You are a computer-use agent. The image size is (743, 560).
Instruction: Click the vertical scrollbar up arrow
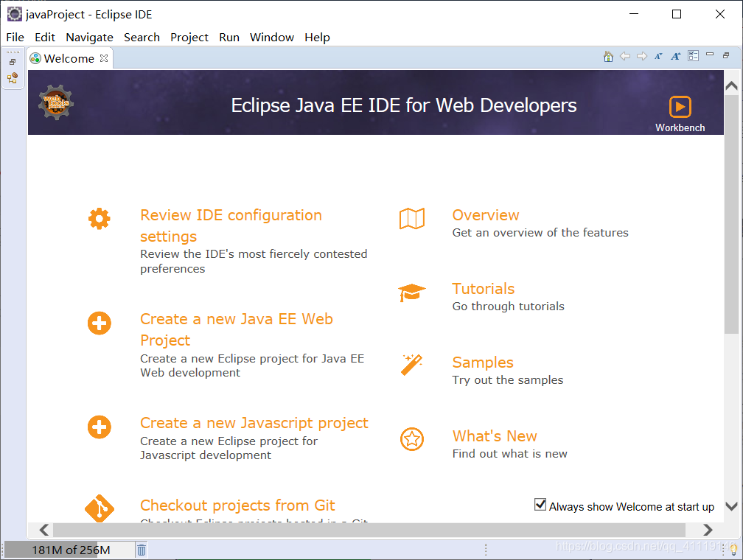tap(732, 85)
